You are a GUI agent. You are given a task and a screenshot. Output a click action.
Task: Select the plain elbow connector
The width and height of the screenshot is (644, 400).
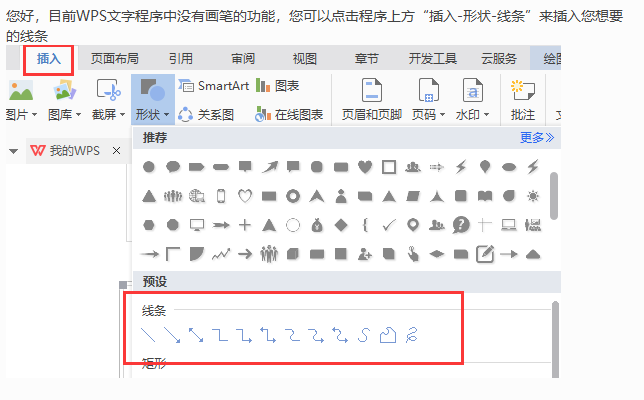click(220, 335)
